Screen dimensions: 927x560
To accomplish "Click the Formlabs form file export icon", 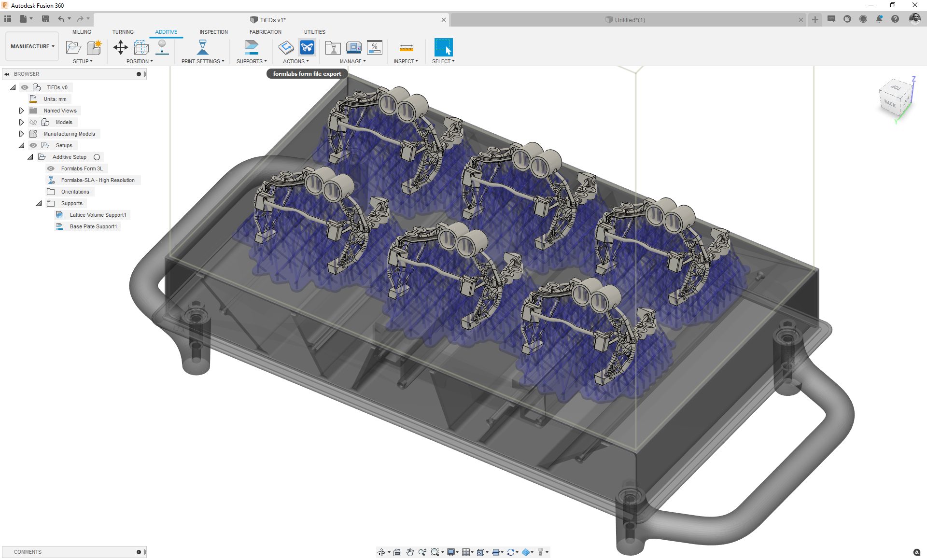I will point(307,47).
